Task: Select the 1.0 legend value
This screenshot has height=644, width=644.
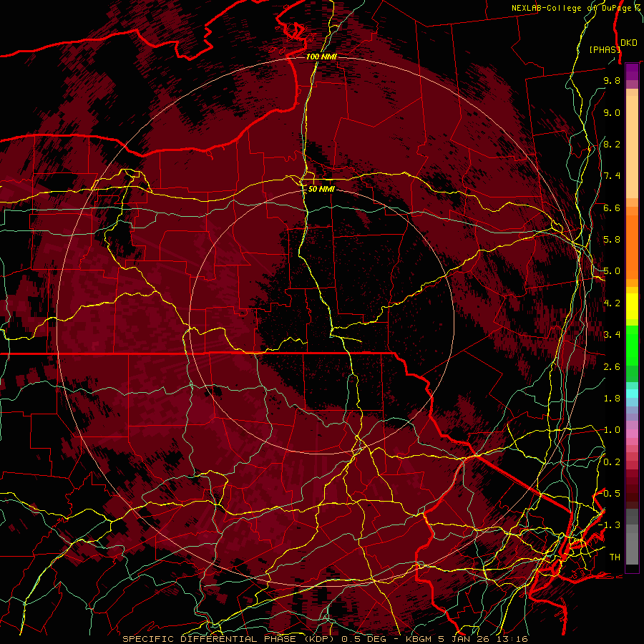Action: click(x=612, y=430)
